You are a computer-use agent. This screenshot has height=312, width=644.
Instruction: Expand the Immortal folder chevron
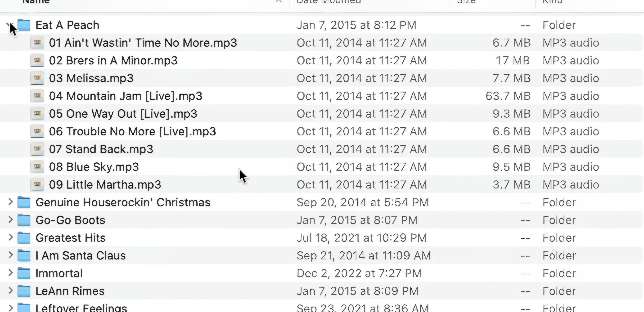pyautogui.click(x=10, y=273)
